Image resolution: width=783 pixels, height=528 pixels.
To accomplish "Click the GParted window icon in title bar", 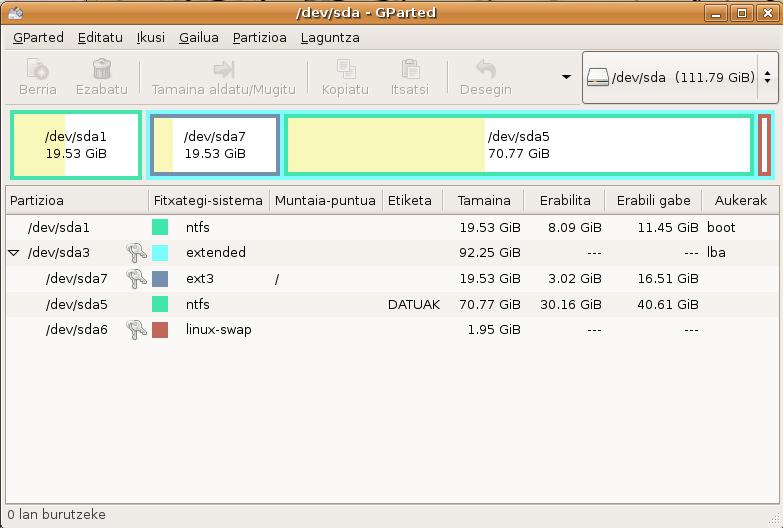I will [x=15, y=12].
